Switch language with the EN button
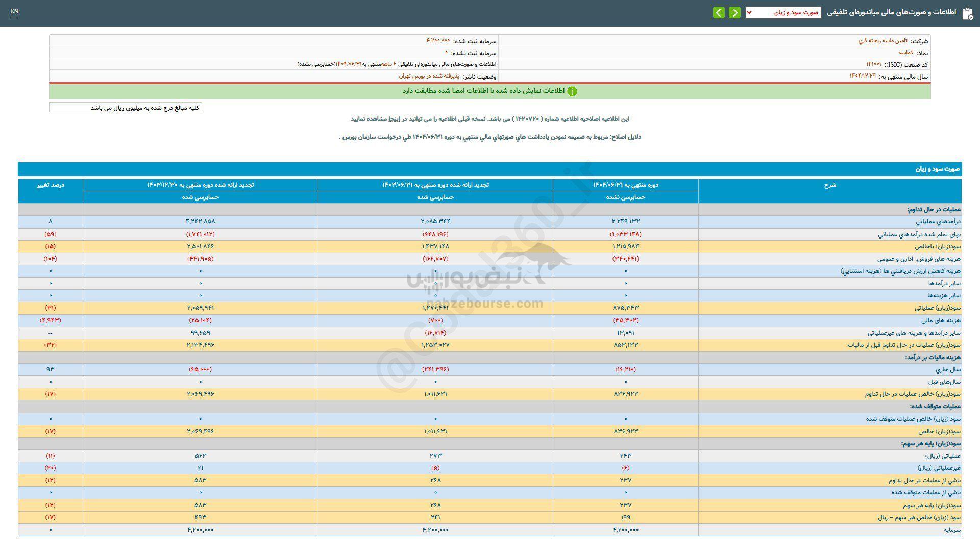 point(14,11)
